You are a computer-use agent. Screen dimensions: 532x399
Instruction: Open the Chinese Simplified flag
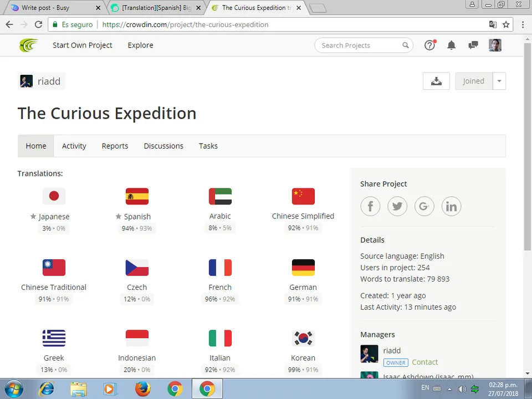303,196
